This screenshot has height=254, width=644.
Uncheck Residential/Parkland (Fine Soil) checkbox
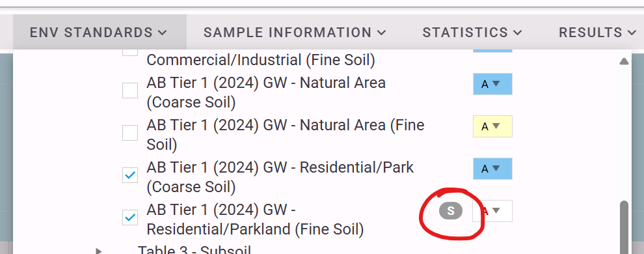click(130, 218)
